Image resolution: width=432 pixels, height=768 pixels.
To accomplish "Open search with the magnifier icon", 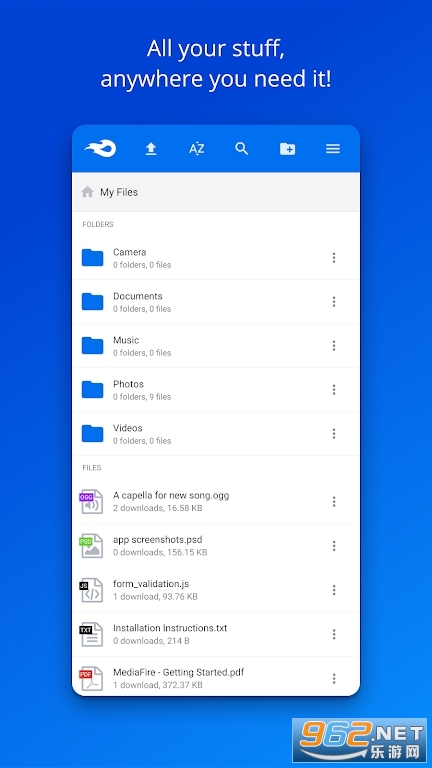I will pos(241,148).
